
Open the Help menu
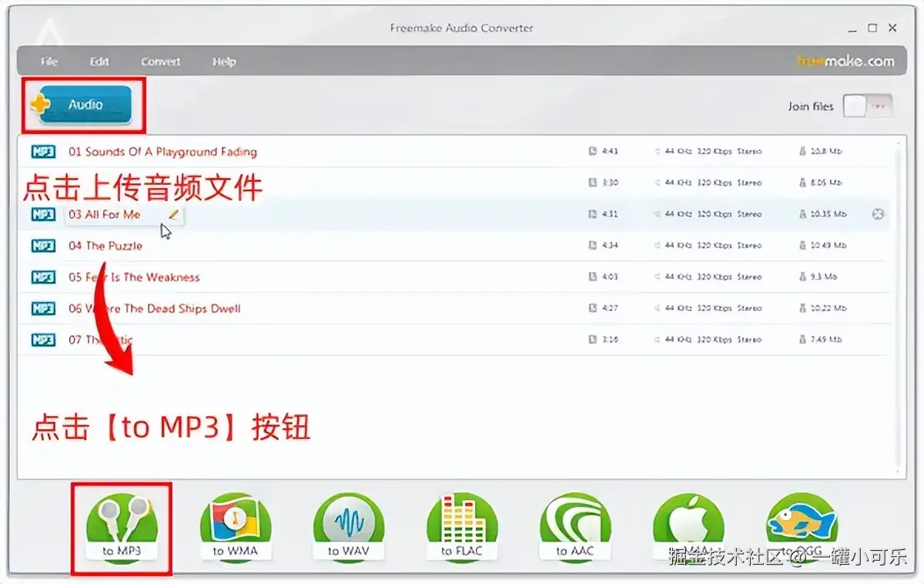224,62
